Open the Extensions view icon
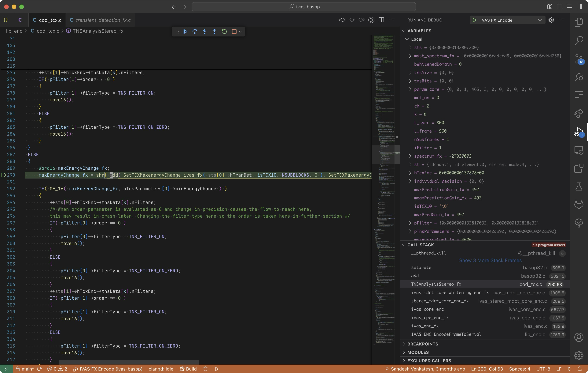 pos(579,168)
